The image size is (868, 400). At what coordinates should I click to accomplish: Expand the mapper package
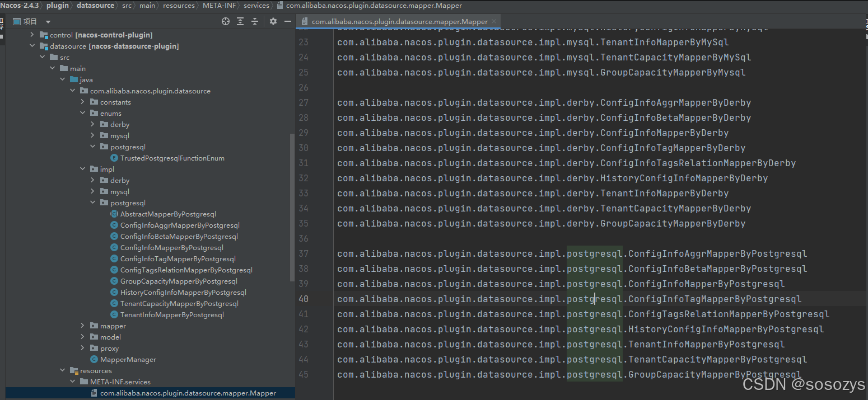pos(82,326)
